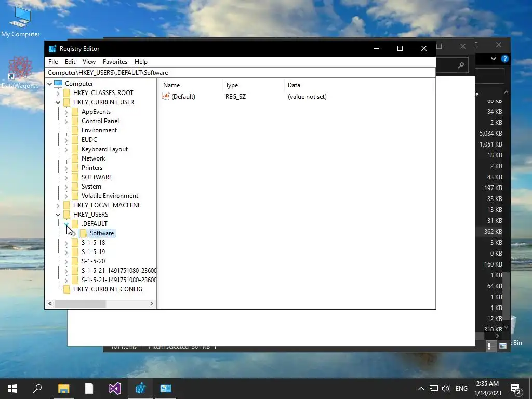Screen dimensions: 532x399
Task: Select the REG_SZ type cell
Action: [235, 97]
